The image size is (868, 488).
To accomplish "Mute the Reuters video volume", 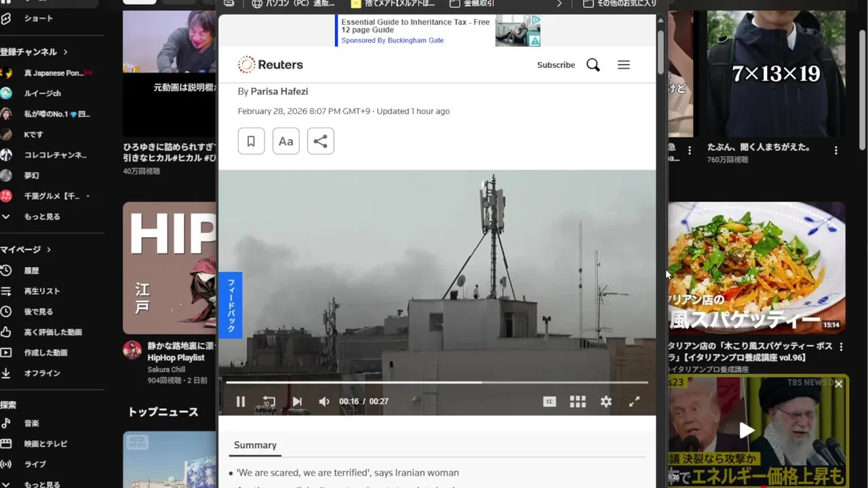I will click(x=324, y=402).
